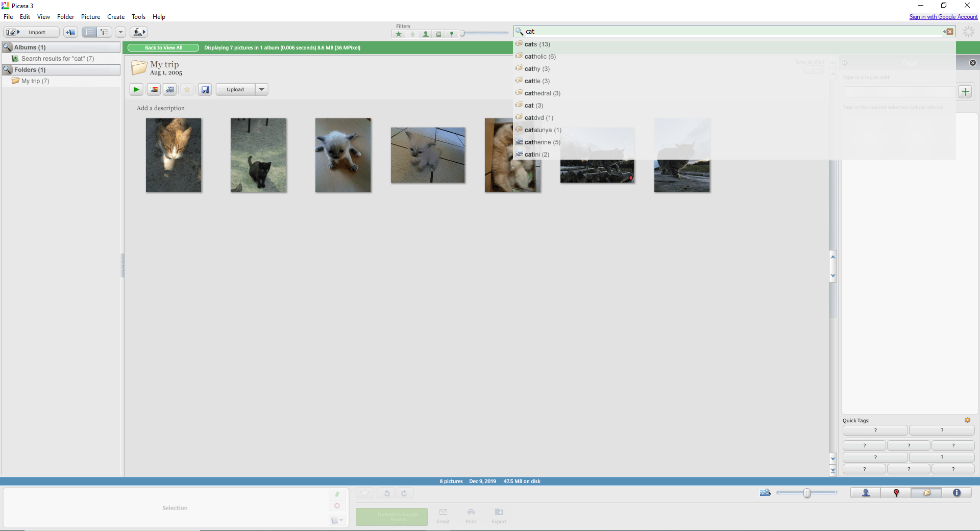Click Add a description text
This screenshot has width=980, height=531.
pyautogui.click(x=161, y=108)
